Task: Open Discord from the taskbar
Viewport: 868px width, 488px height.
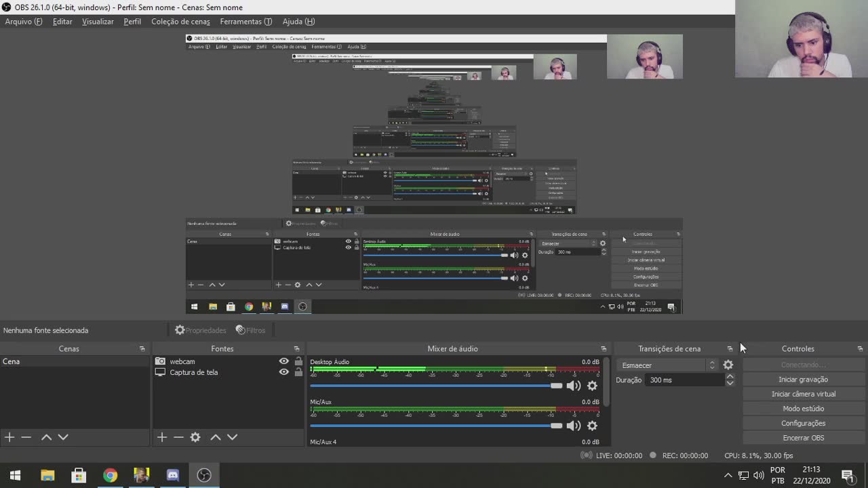Action: coord(172,474)
